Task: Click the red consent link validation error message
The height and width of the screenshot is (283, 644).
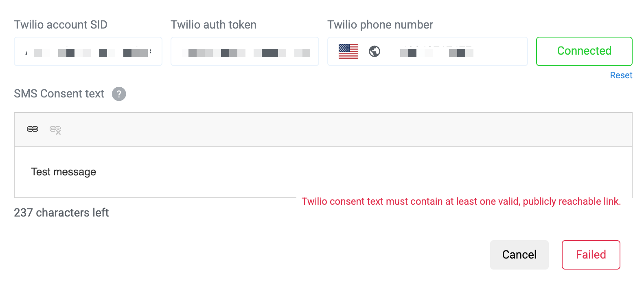Action: (x=461, y=201)
